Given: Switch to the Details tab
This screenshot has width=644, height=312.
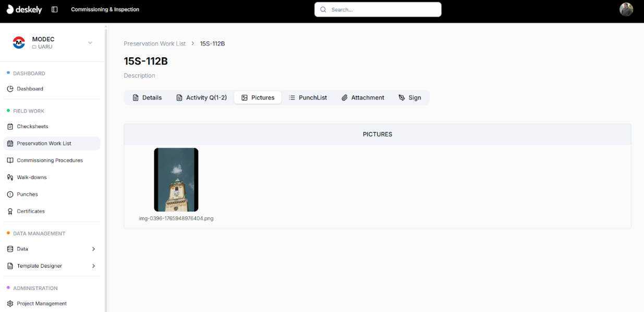Looking at the screenshot, I should tap(147, 98).
